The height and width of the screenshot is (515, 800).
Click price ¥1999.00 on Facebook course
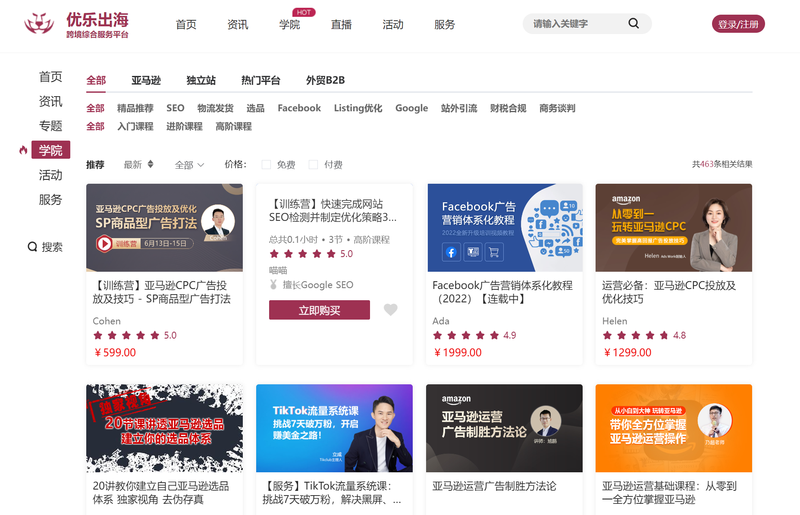point(458,352)
